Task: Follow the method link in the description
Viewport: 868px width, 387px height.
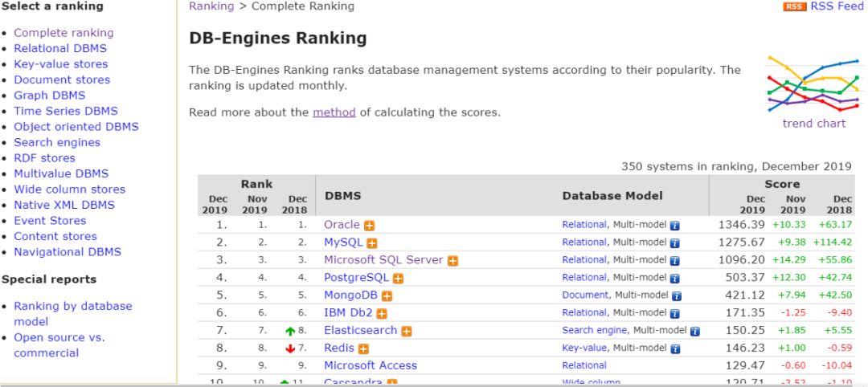Action: [x=334, y=112]
